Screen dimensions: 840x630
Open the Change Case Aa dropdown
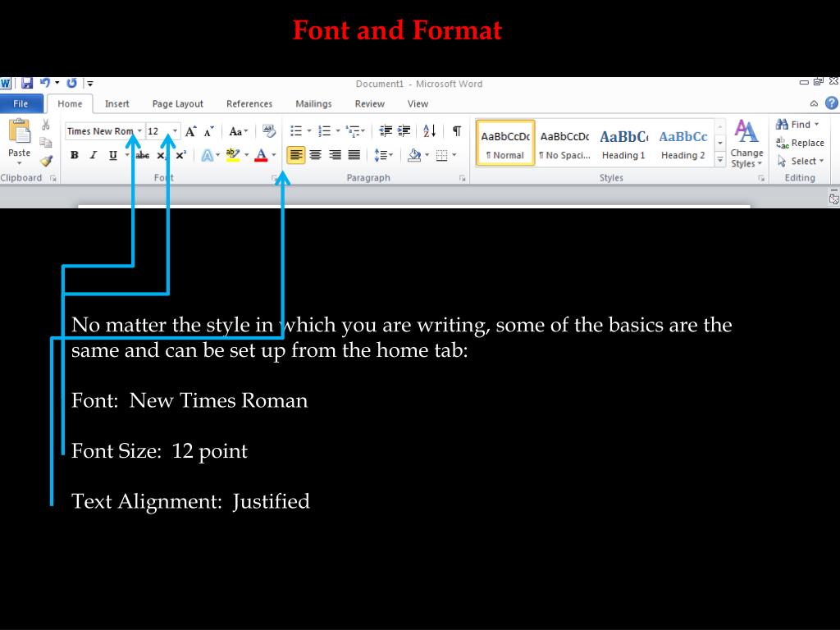239,131
